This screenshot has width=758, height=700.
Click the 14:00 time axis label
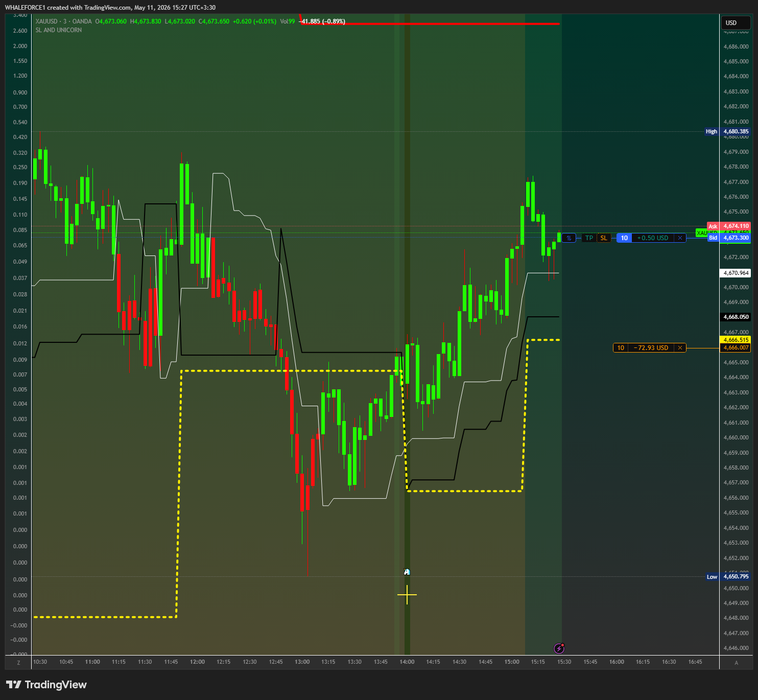[x=407, y=662]
